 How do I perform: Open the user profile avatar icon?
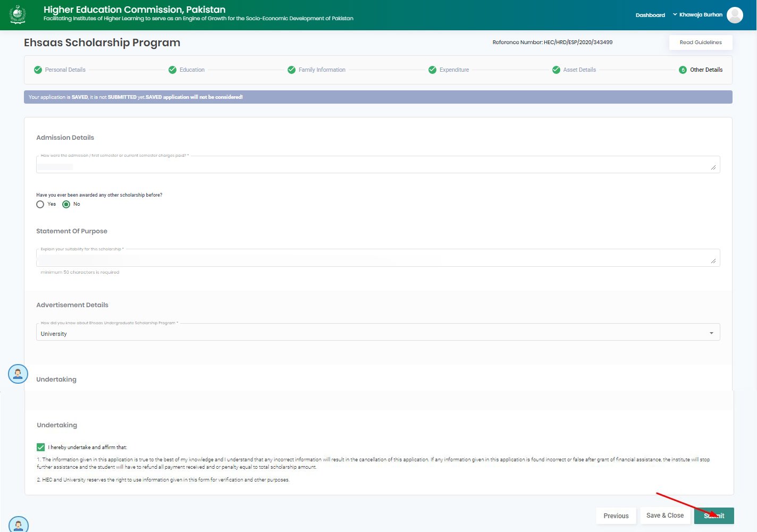point(735,15)
